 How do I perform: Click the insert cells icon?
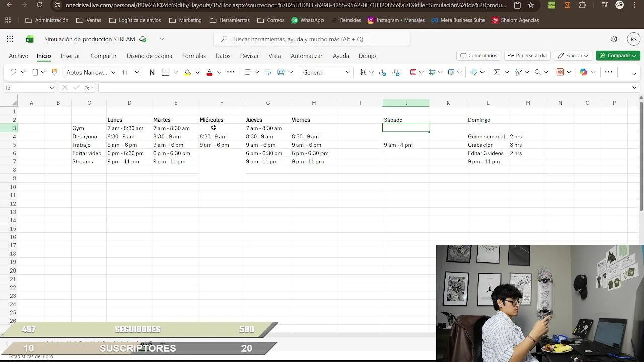[474, 72]
